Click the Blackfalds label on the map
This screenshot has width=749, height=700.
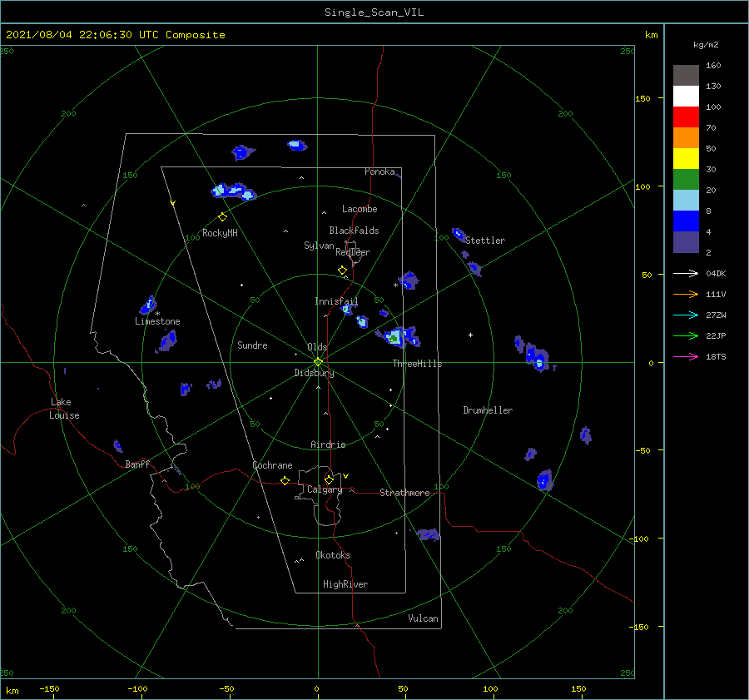(354, 231)
